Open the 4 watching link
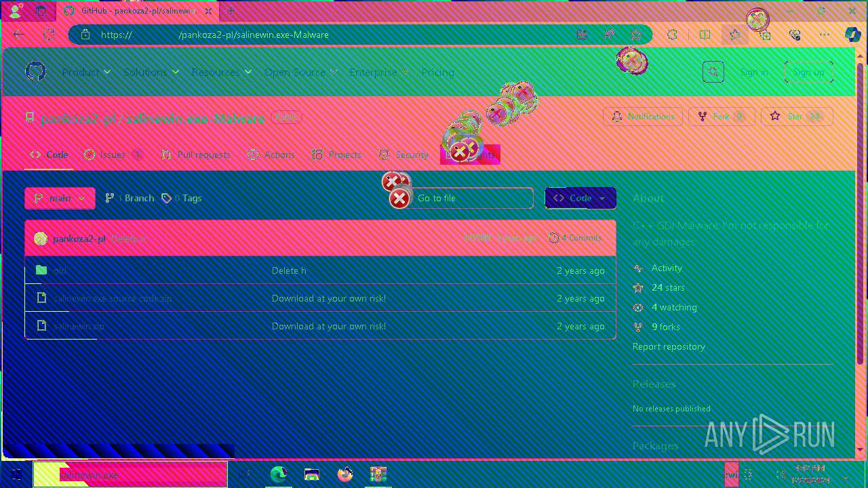Viewport: 868px width, 488px height. 674,307
